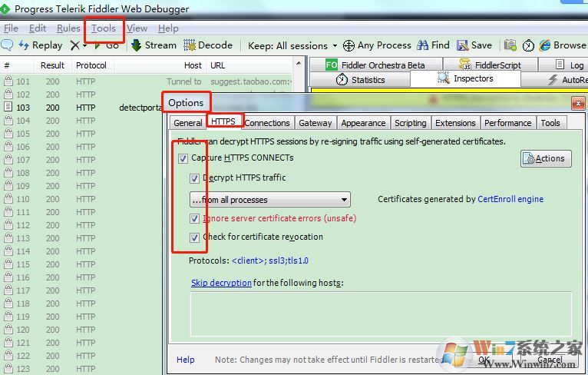This screenshot has width=588, height=375.
Task: Click the Save toolbar button
Action: tap(474, 45)
